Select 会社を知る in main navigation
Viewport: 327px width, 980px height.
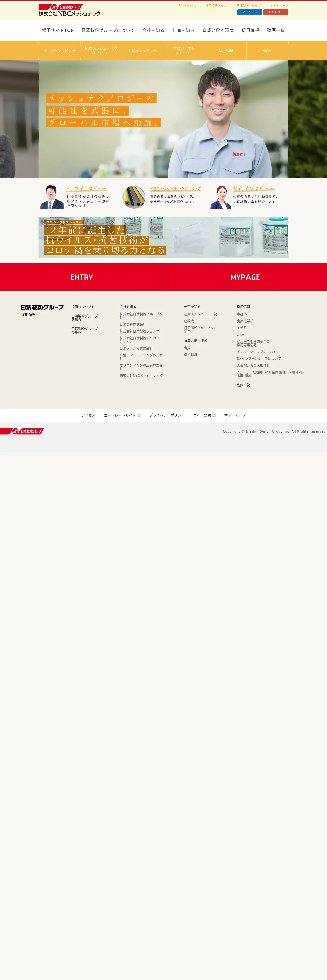(153, 31)
